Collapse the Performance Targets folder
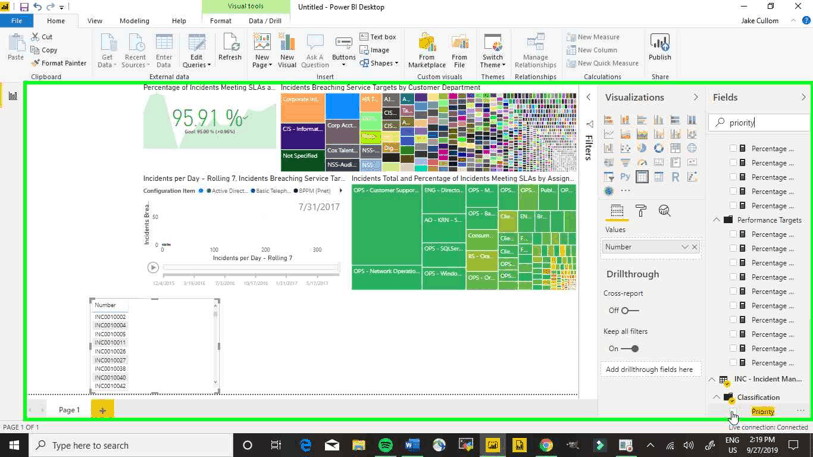Viewport: 813px width, 457px height. point(717,220)
